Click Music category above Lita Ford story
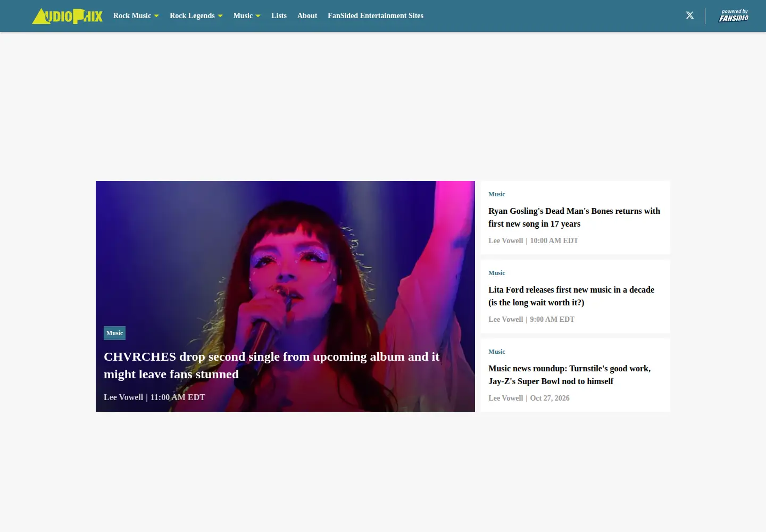 [497, 273]
